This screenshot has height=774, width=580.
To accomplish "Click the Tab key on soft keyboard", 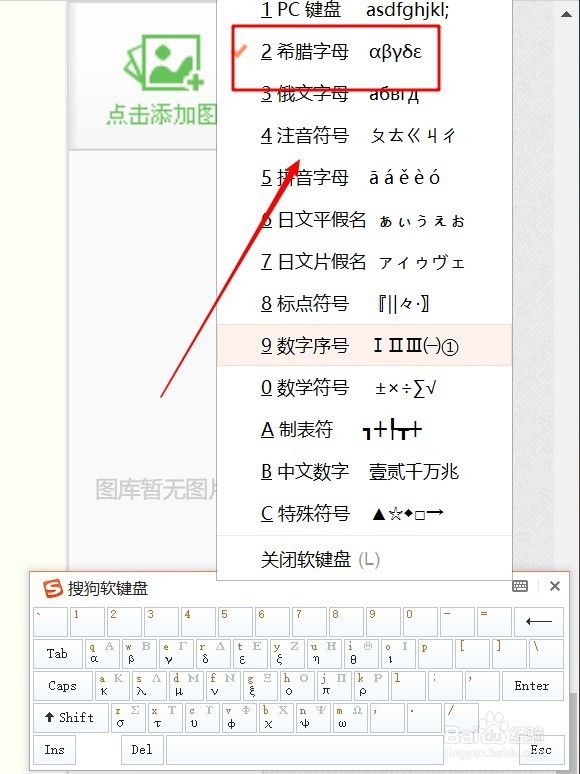I will 58,654.
